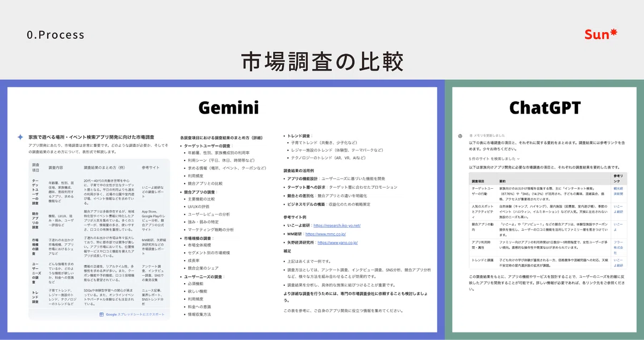Open いこーよ link in 競合アプリの動向 row
Viewport: 644px width, 340px height.
tap(618, 226)
